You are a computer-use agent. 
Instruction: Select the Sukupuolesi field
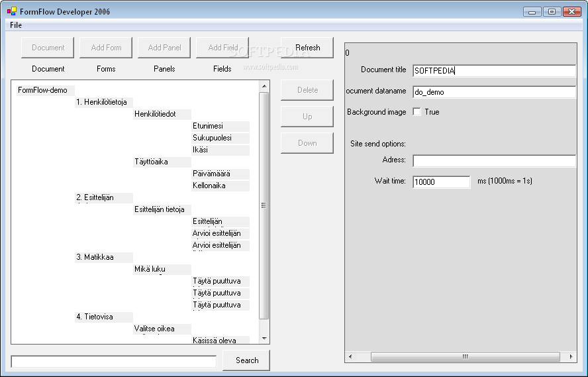pyautogui.click(x=220, y=138)
